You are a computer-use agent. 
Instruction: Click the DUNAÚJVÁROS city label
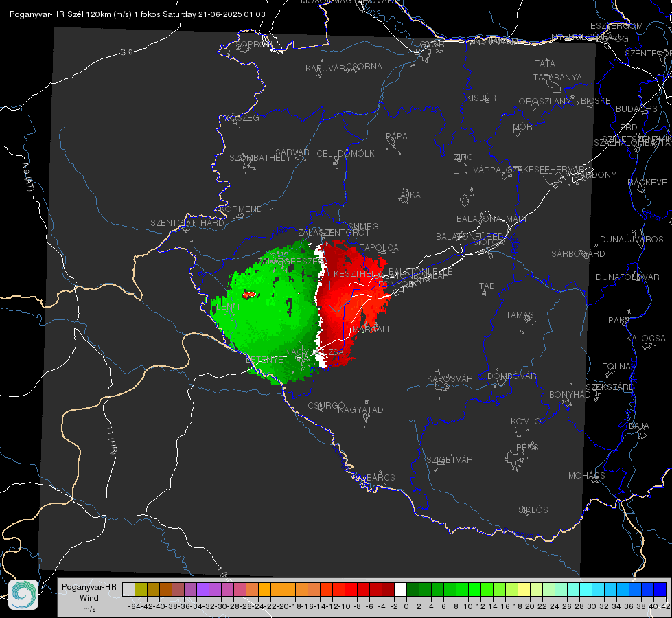632,240
